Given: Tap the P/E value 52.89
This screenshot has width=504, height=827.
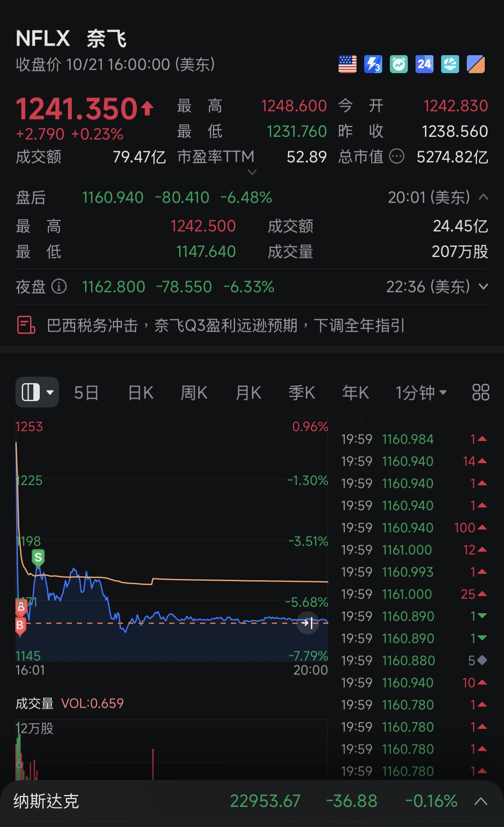Looking at the screenshot, I should (307, 157).
